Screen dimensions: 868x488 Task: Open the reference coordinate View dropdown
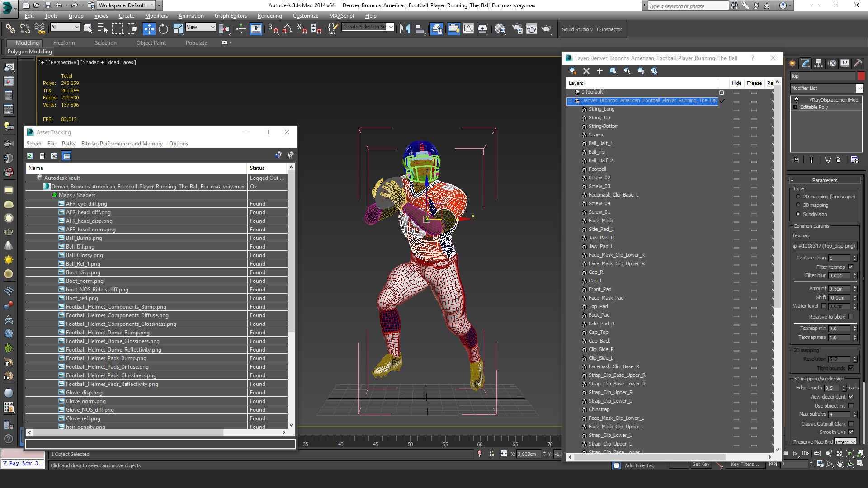click(x=201, y=27)
